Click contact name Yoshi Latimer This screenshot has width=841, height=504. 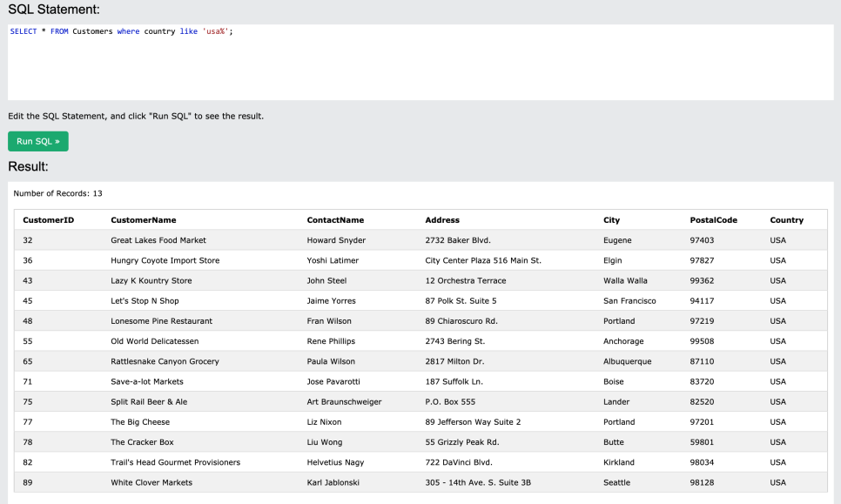click(x=333, y=260)
